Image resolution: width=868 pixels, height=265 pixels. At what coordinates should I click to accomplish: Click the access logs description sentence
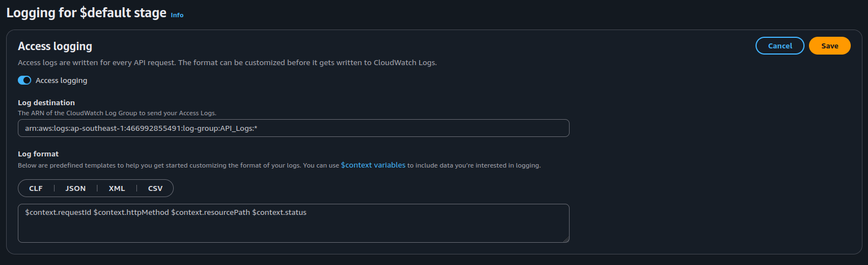(x=227, y=62)
